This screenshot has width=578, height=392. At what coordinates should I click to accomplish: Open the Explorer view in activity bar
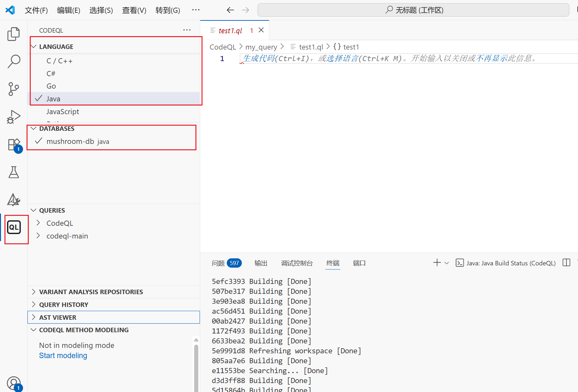coord(13,34)
